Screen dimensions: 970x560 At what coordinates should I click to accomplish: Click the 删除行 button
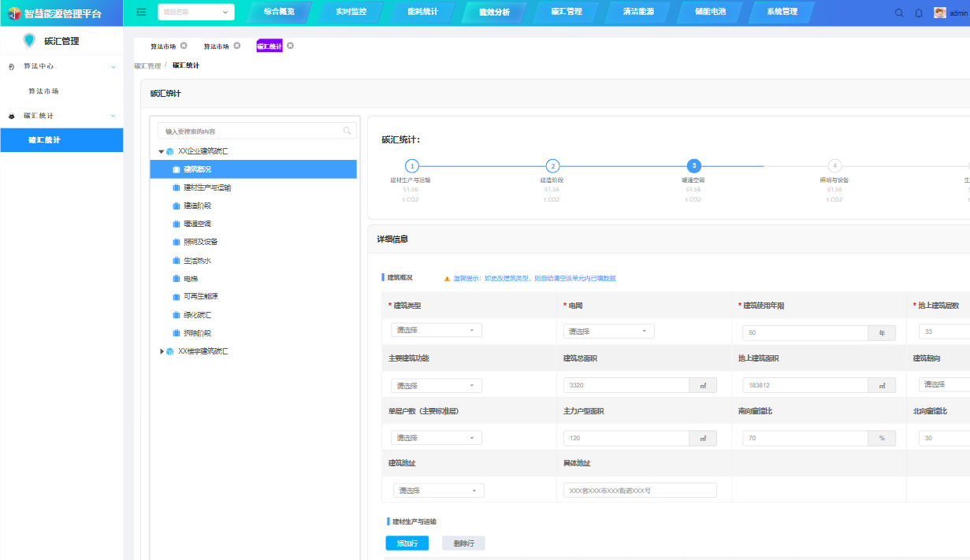tap(463, 543)
